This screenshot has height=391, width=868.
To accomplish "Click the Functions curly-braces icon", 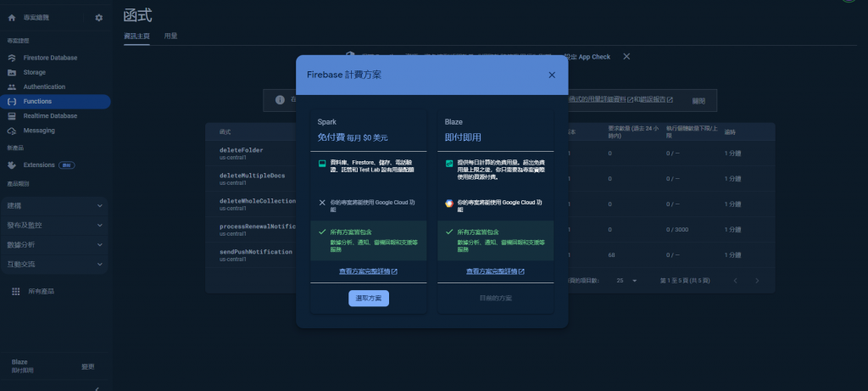I will pos(12,101).
